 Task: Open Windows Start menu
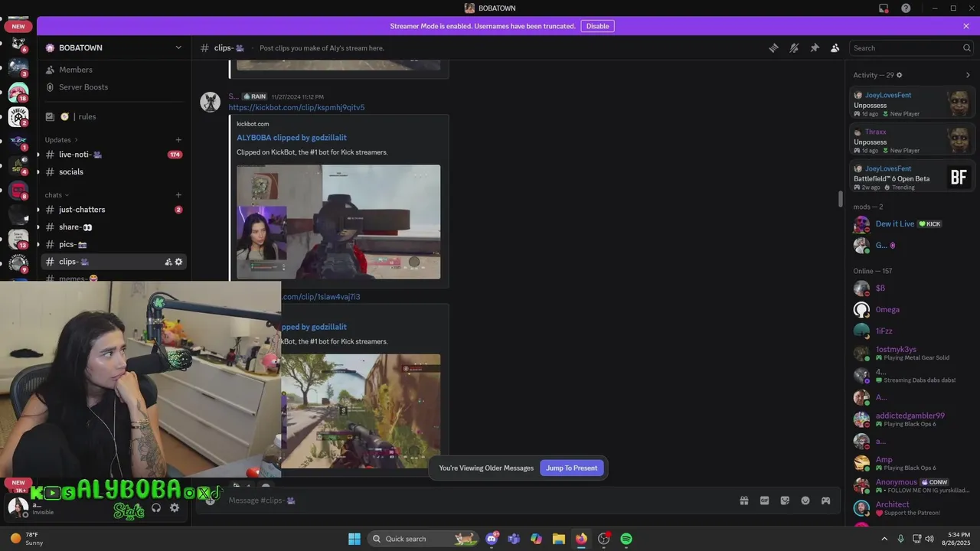click(x=354, y=539)
